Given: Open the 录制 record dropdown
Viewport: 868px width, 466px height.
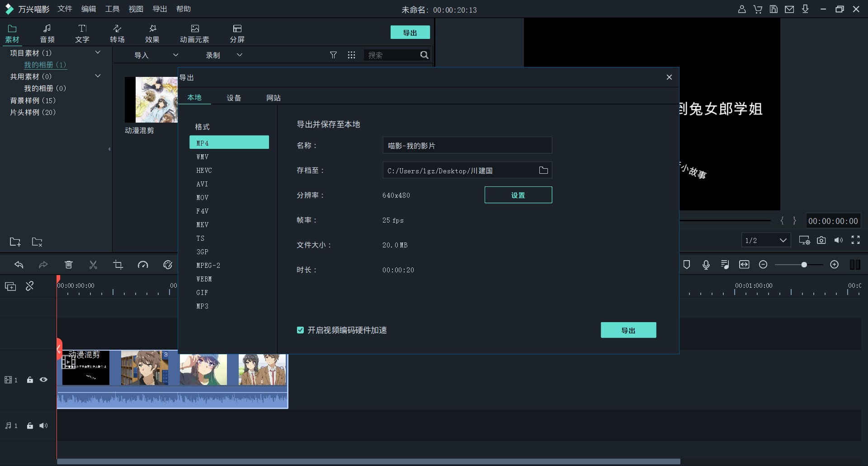Looking at the screenshot, I should click(x=224, y=55).
